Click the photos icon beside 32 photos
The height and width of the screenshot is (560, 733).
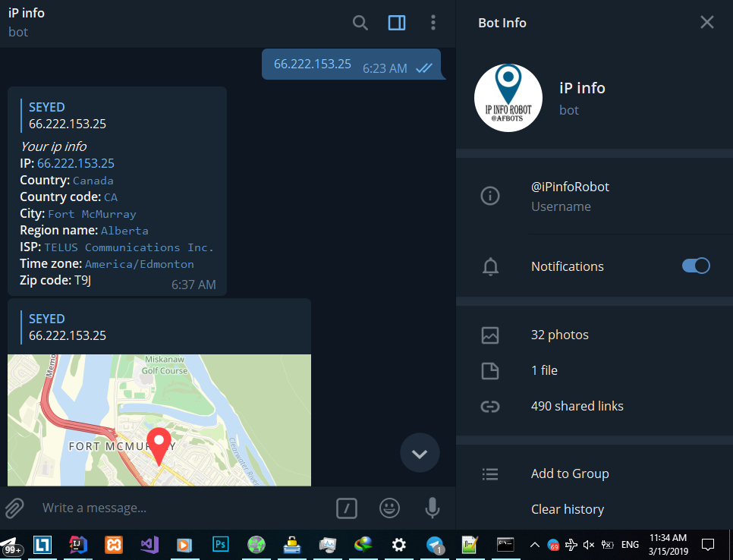[x=490, y=335]
